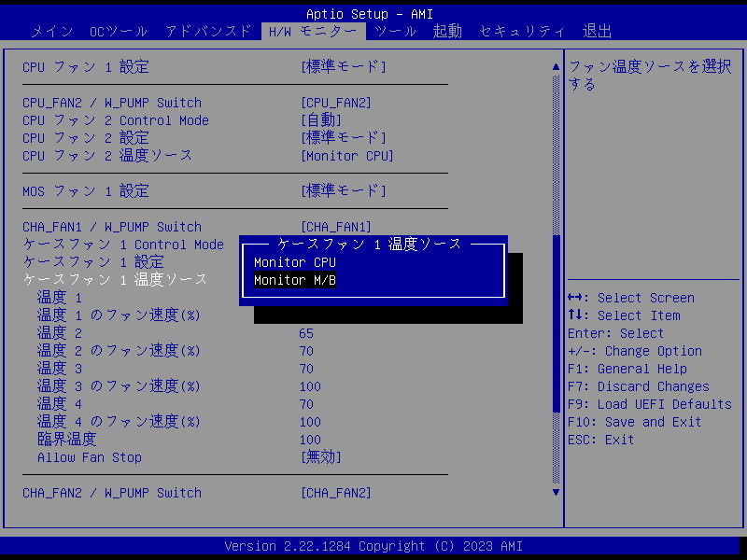Click F10: Save and Exit hint

tap(635, 422)
